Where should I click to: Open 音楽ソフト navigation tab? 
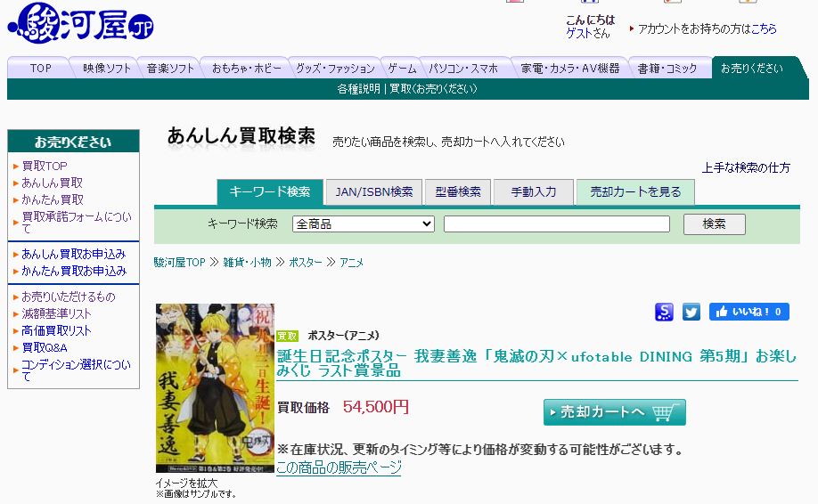[170, 68]
